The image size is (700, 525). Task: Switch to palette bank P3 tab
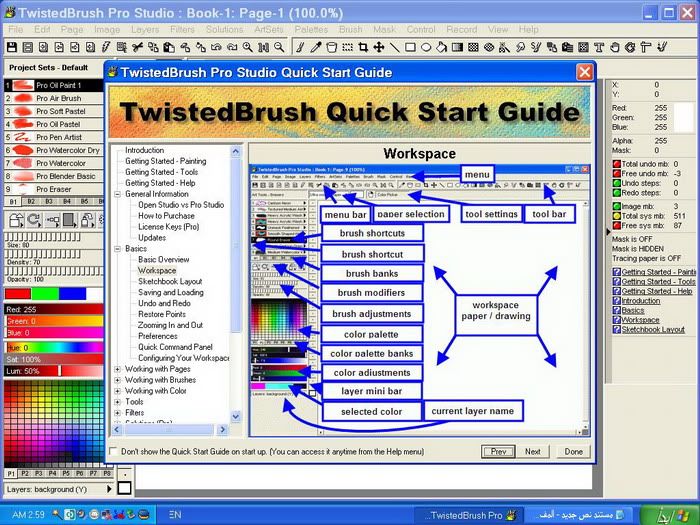[x=38, y=473]
